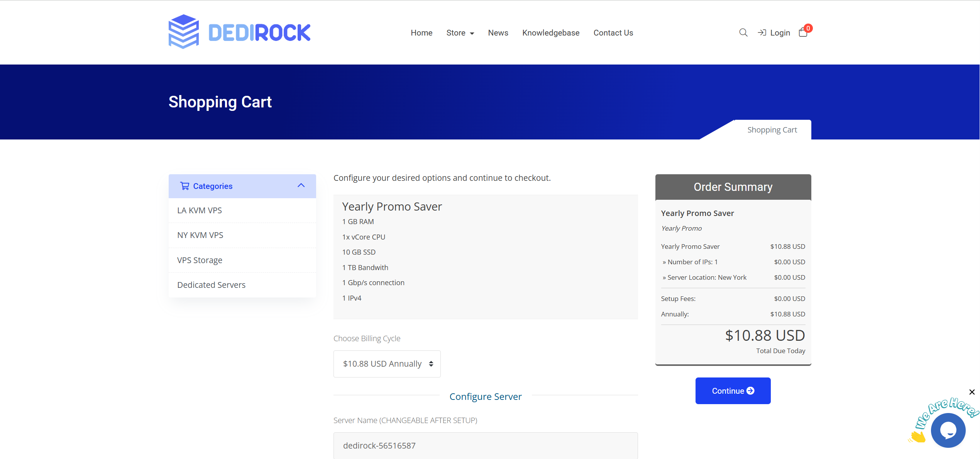Click the DediRock logo

(239, 32)
